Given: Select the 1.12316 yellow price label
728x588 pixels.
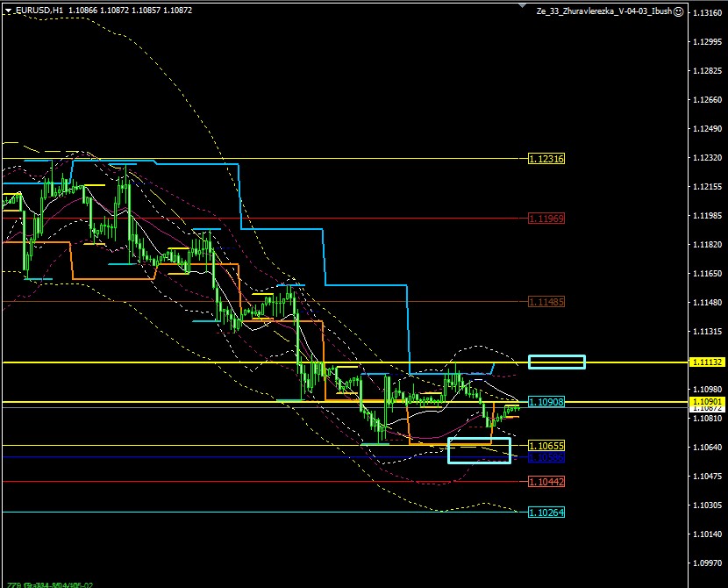Looking at the screenshot, I should click(x=546, y=159).
